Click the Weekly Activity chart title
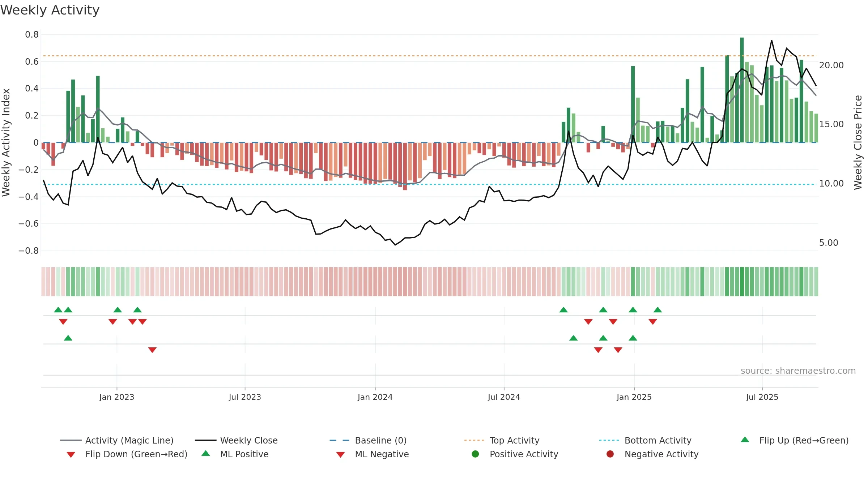 50,10
